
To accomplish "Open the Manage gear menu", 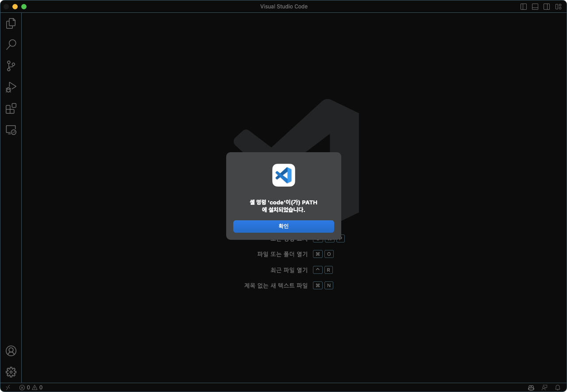I will pyautogui.click(x=11, y=372).
